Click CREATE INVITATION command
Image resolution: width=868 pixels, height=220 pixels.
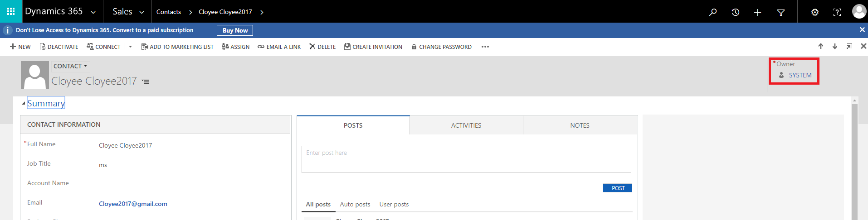(x=373, y=47)
